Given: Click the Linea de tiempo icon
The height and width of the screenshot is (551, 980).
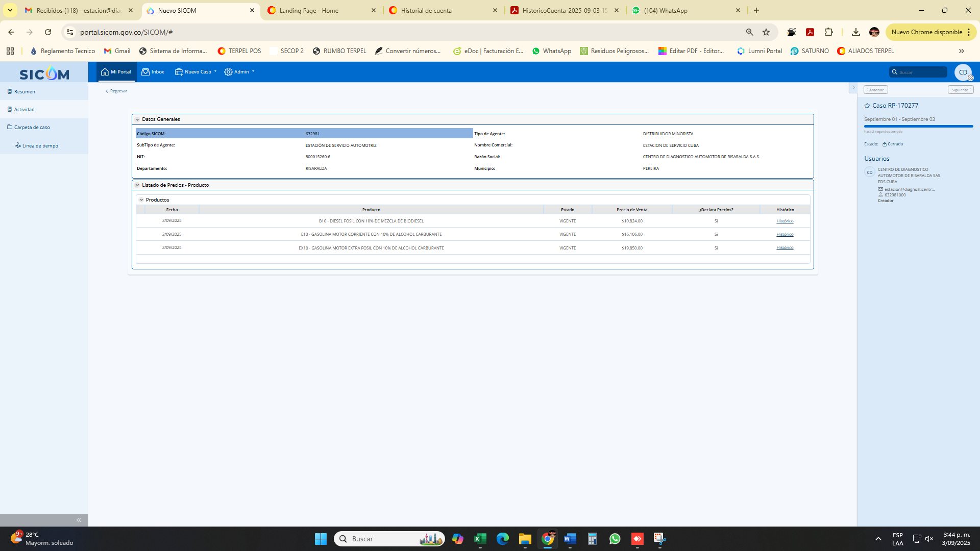Looking at the screenshot, I should [18, 146].
